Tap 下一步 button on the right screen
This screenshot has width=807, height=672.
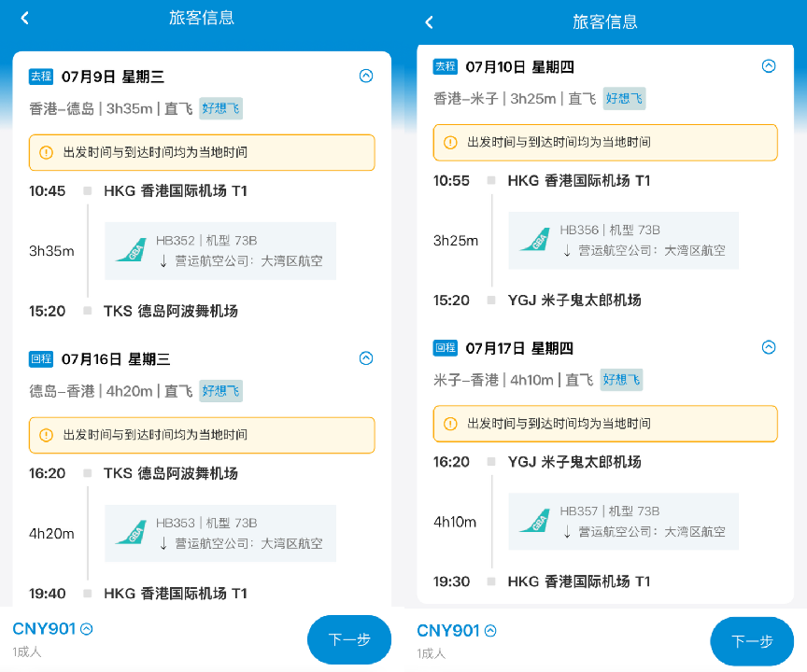(x=752, y=641)
